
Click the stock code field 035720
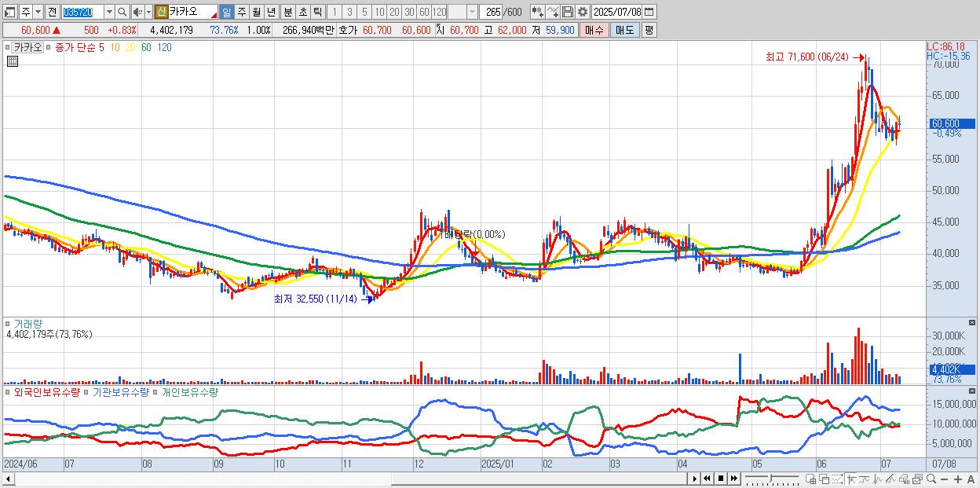pyautogui.click(x=82, y=12)
